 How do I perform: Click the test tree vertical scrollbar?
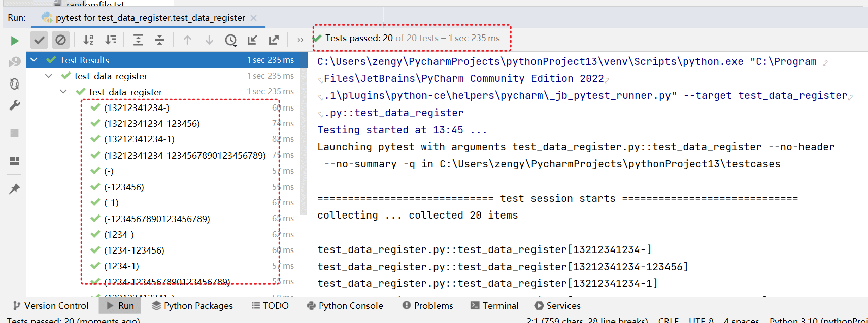[x=304, y=142]
